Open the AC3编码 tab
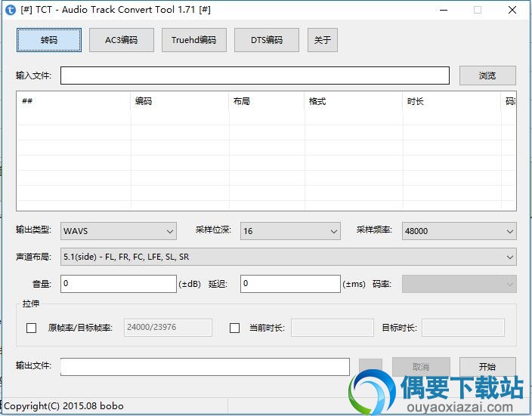 coord(122,40)
